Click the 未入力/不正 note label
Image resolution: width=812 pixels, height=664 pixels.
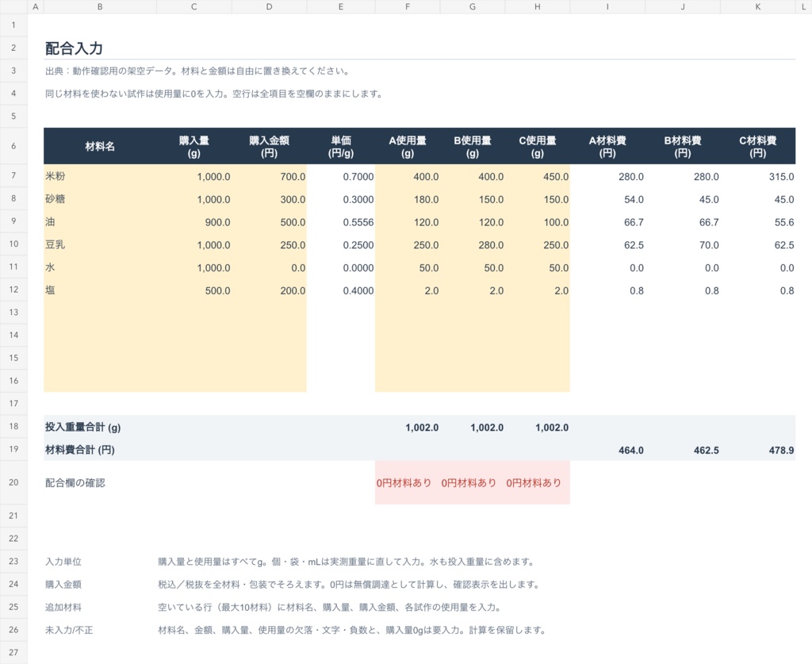click(69, 630)
